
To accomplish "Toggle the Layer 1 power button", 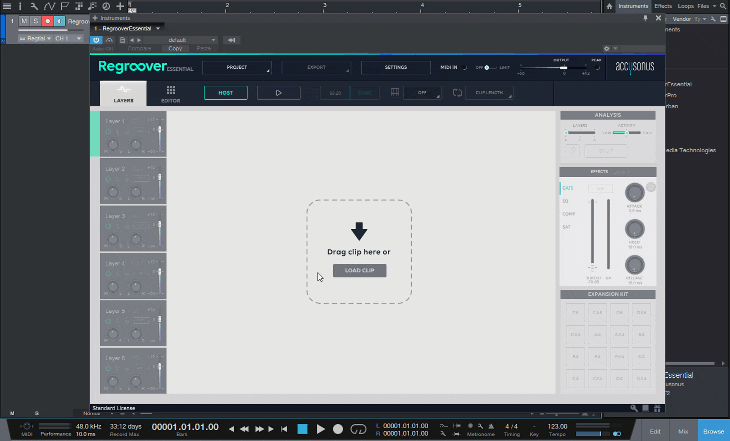I will coord(108,132).
